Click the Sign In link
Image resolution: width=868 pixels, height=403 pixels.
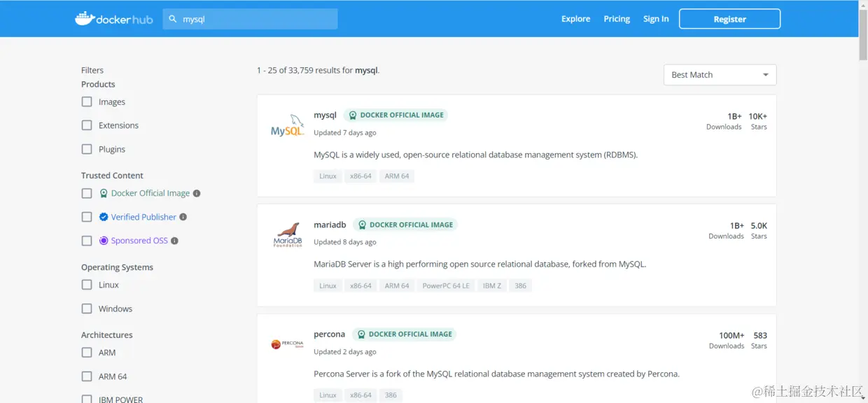point(656,19)
